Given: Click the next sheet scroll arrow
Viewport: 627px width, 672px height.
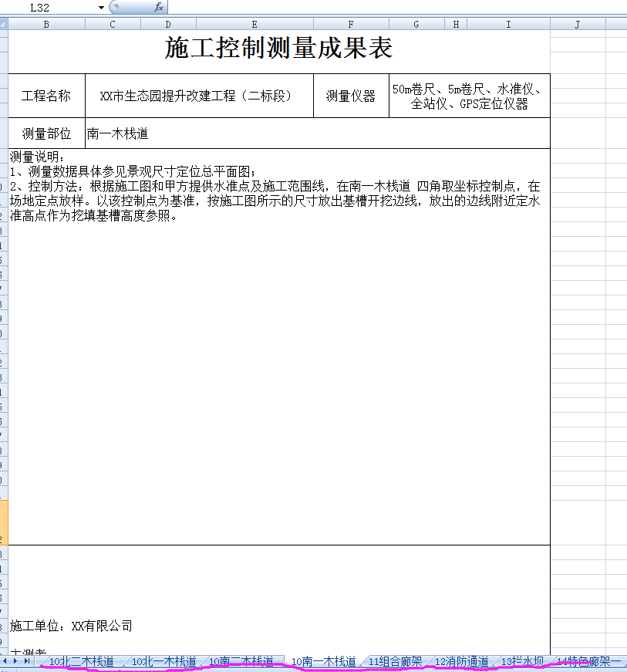Looking at the screenshot, I should coord(15,661).
